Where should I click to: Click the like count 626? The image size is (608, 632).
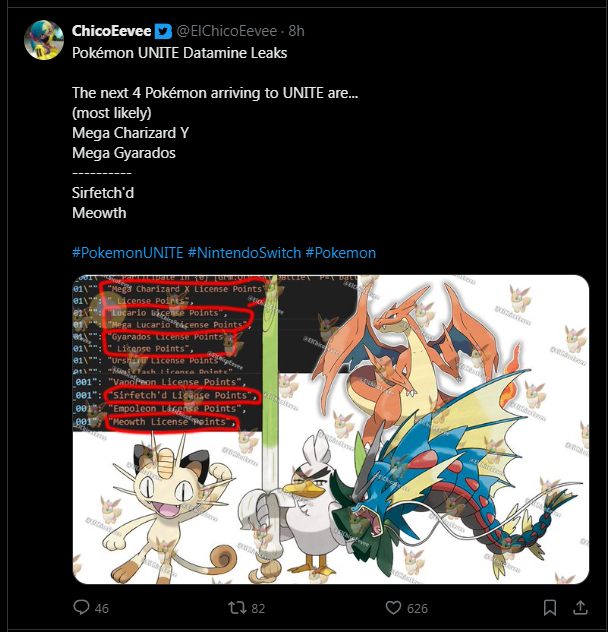(417, 608)
